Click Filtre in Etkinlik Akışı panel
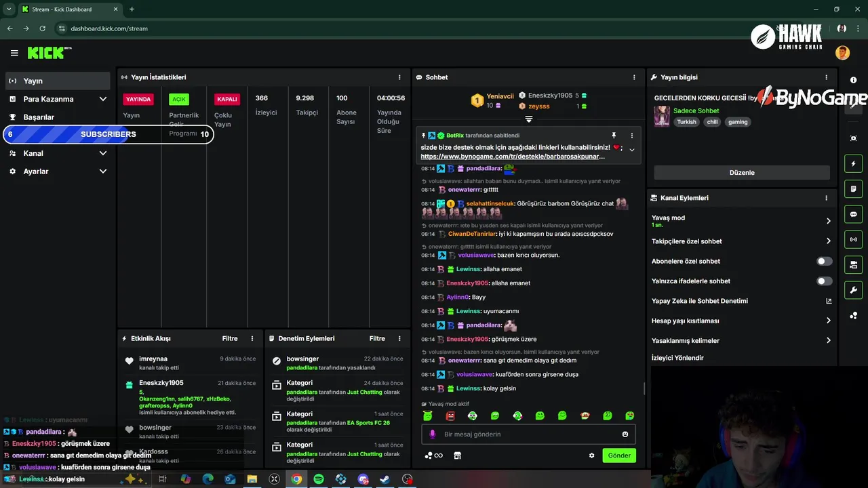 click(230, 338)
